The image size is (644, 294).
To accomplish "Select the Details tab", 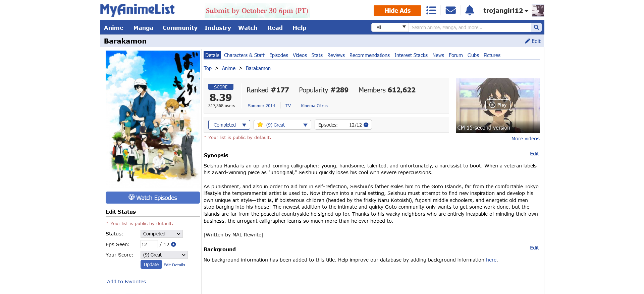I will [212, 55].
